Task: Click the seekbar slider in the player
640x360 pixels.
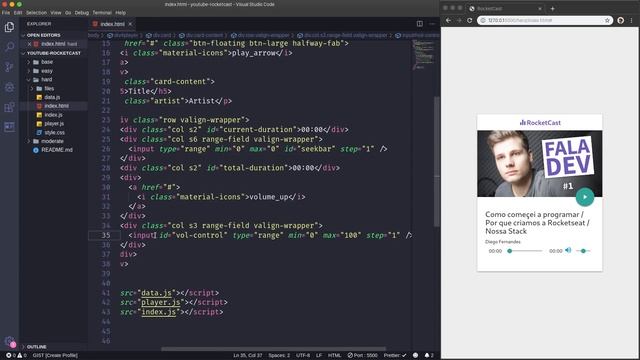Action: tap(525, 251)
